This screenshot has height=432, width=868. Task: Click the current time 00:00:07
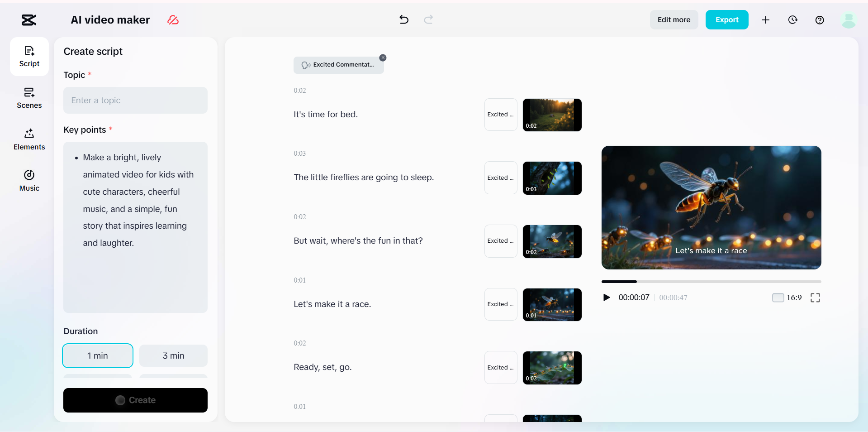pyautogui.click(x=634, y=298)
